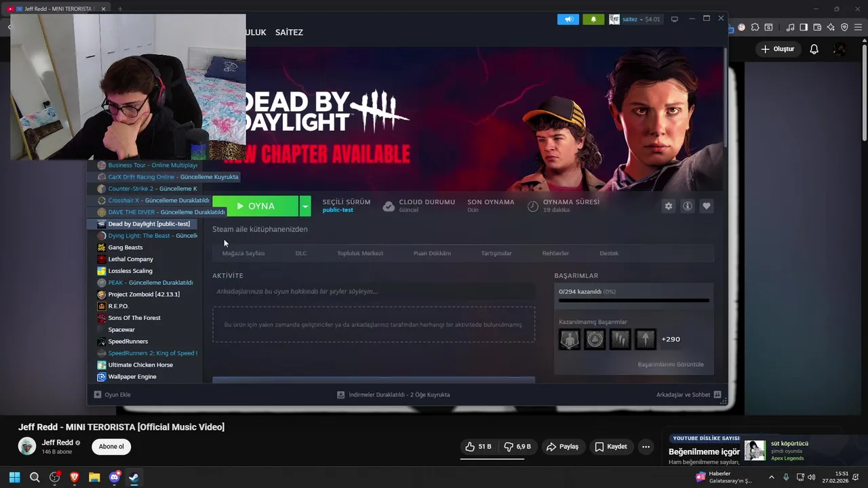Viewport: 868px width, 488px height.
Task: Click Oyun Ekle add game button
Action: 112,394
